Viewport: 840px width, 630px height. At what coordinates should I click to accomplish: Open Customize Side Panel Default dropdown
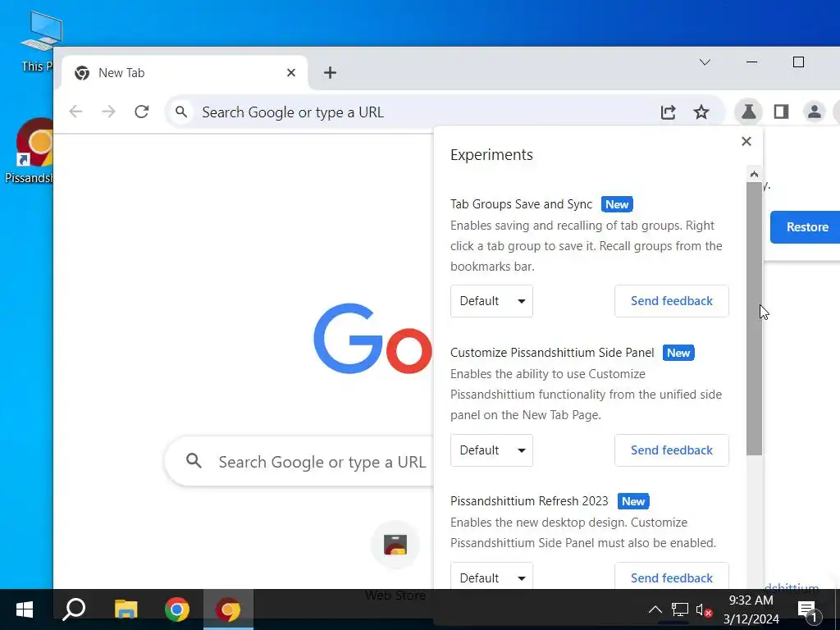click(491, 450)
